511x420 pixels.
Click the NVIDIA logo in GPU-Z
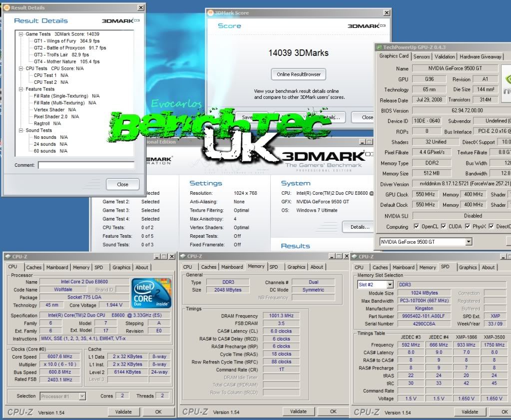(x=507, y=83)
